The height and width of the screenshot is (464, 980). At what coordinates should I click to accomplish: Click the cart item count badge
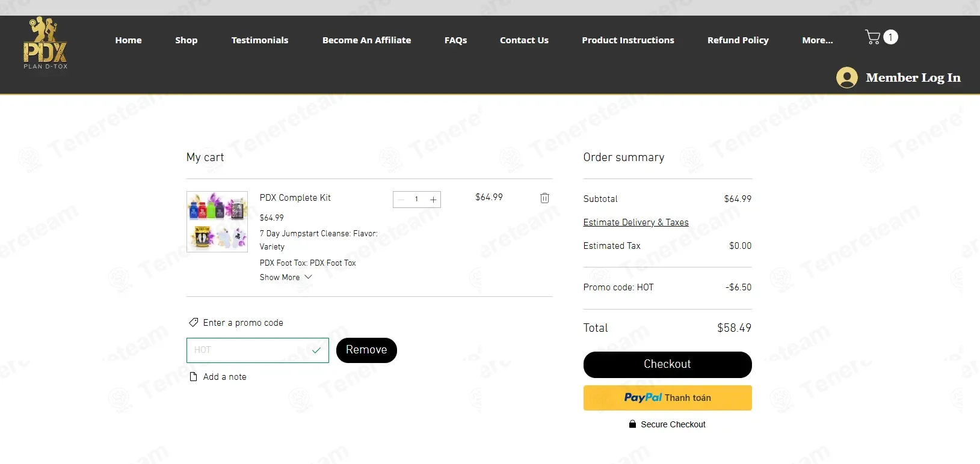[890, 37]
